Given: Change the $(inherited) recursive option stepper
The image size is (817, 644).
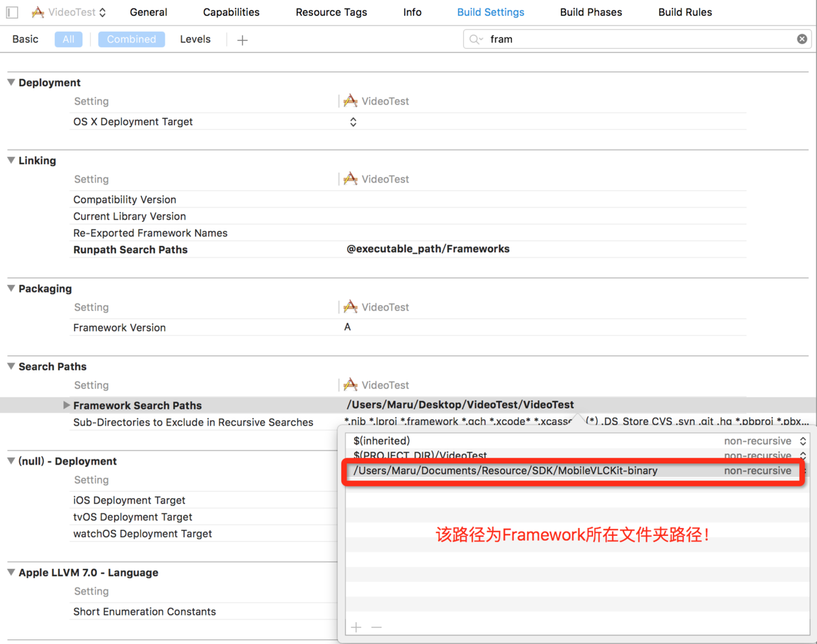Looking at the screenshot, I should tap(803, 441).
